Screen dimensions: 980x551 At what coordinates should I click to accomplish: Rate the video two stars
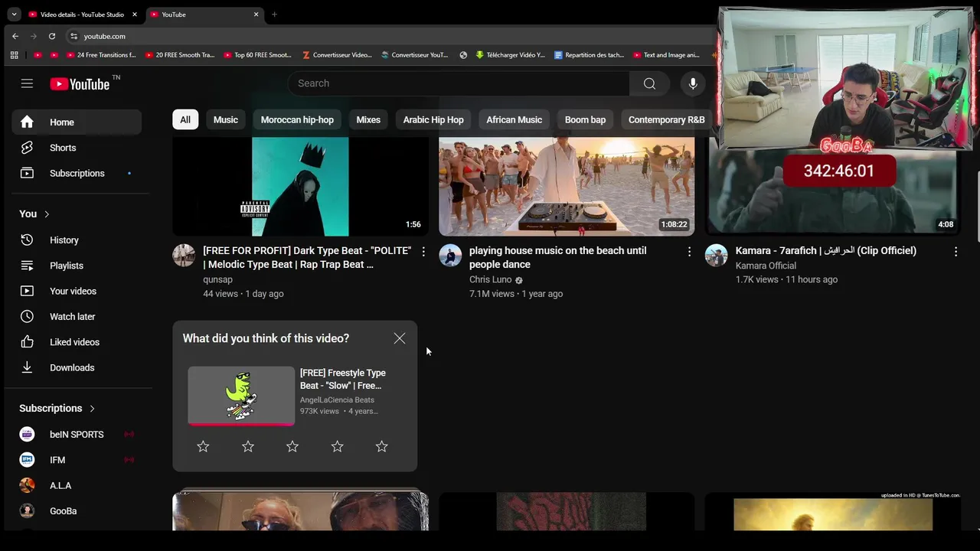pyautogui.click(x=248, y=446)
